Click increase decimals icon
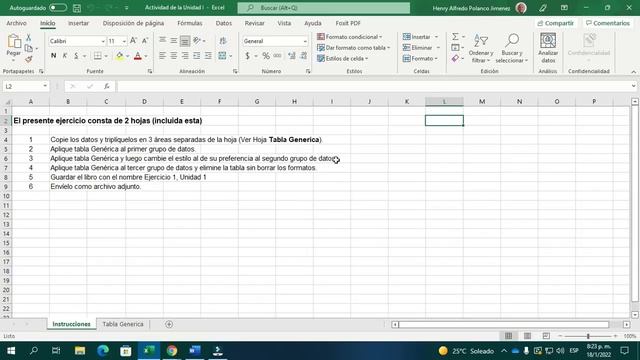The image size is (640, 360). 291,56
